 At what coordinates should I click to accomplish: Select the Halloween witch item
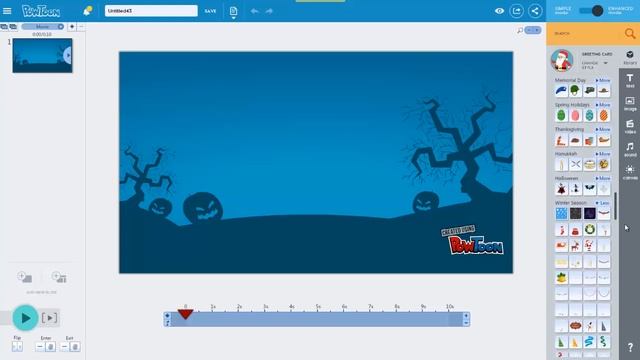(x=575, y=189)
